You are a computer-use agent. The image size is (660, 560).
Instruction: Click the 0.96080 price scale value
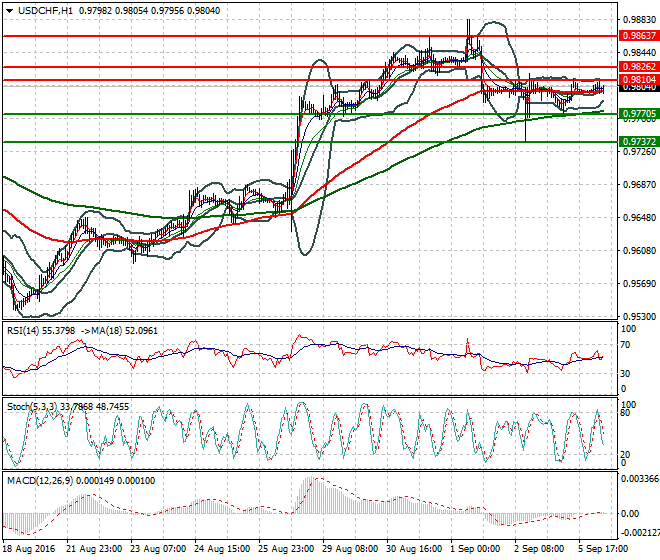(639, 251)
